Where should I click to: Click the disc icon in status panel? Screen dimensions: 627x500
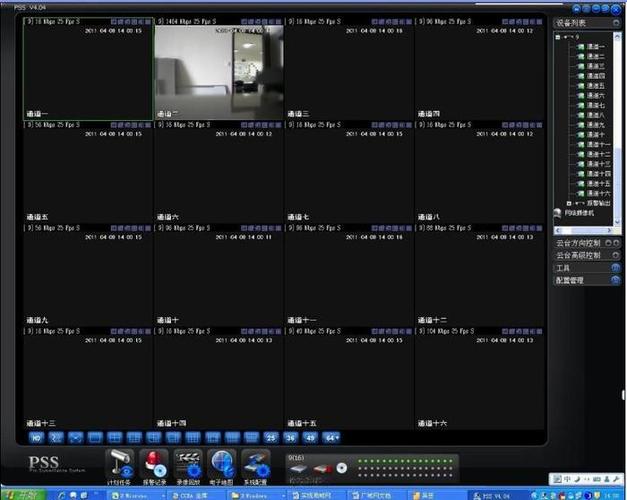[341, 468]
